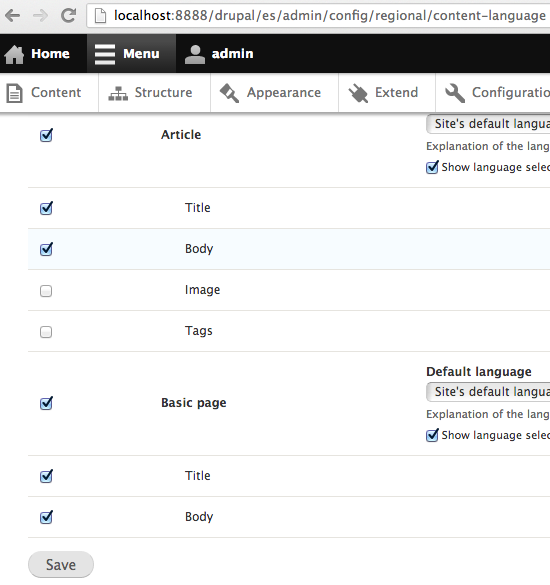Screen dimensions: 550x585
Task: Reload the page with refresh icon
Action: pos(69,15)
